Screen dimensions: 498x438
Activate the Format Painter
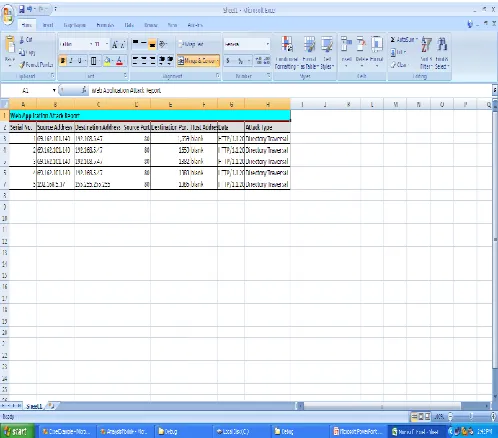36,65
